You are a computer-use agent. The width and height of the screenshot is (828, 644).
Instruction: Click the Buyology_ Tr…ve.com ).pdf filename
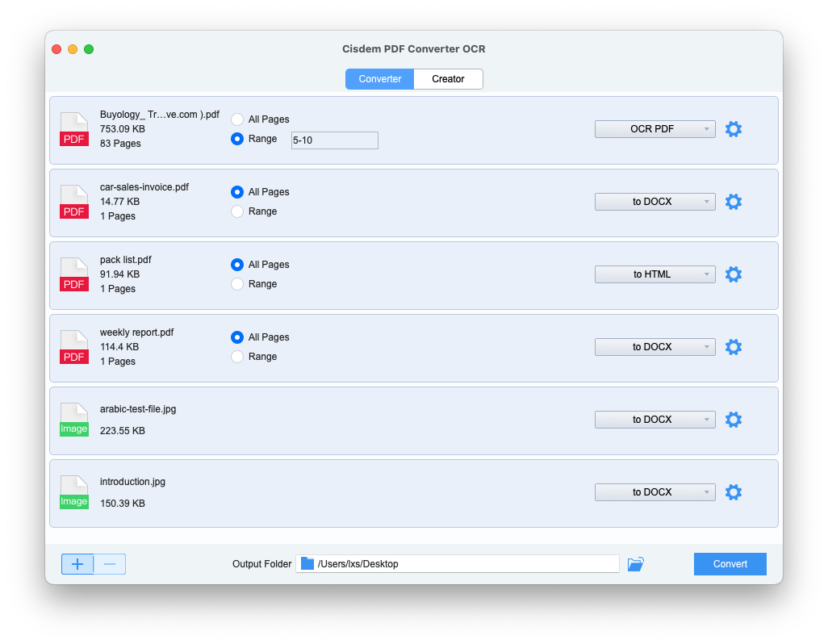coord(160,115)
